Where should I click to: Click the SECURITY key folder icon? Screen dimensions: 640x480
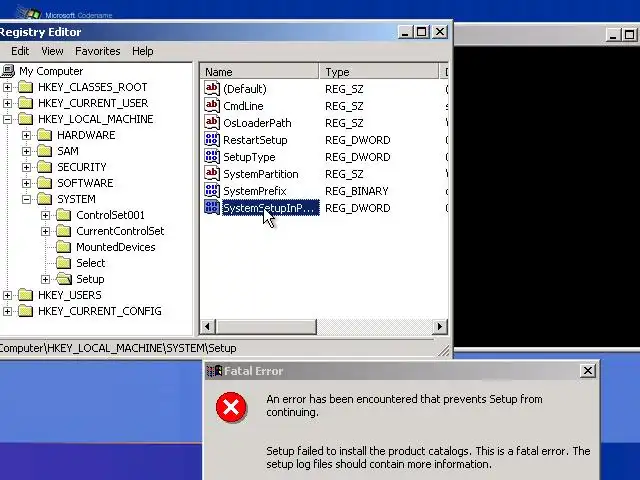pyautogui.click(x=44, y=167)
